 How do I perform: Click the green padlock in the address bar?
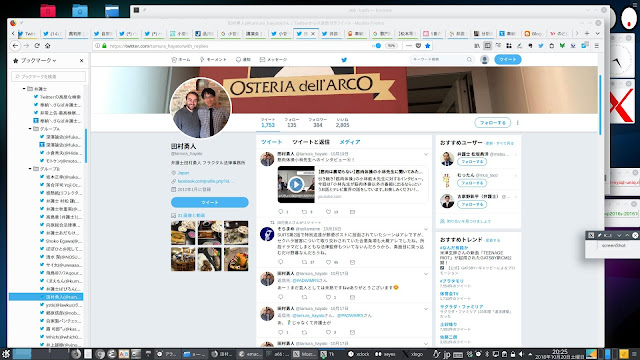pyautogui.click(x=104, y=46)
